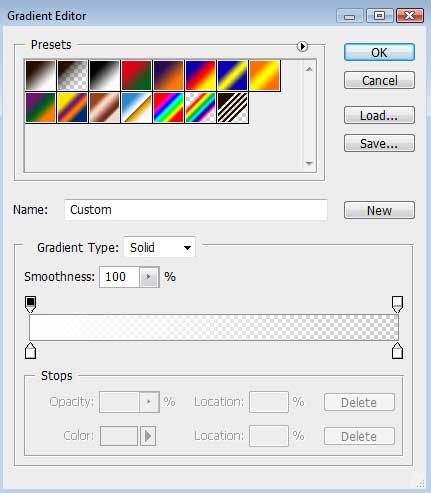The image size is (431, 493).
Task: Select the right opacity stop
Action: tap(397, 304)
